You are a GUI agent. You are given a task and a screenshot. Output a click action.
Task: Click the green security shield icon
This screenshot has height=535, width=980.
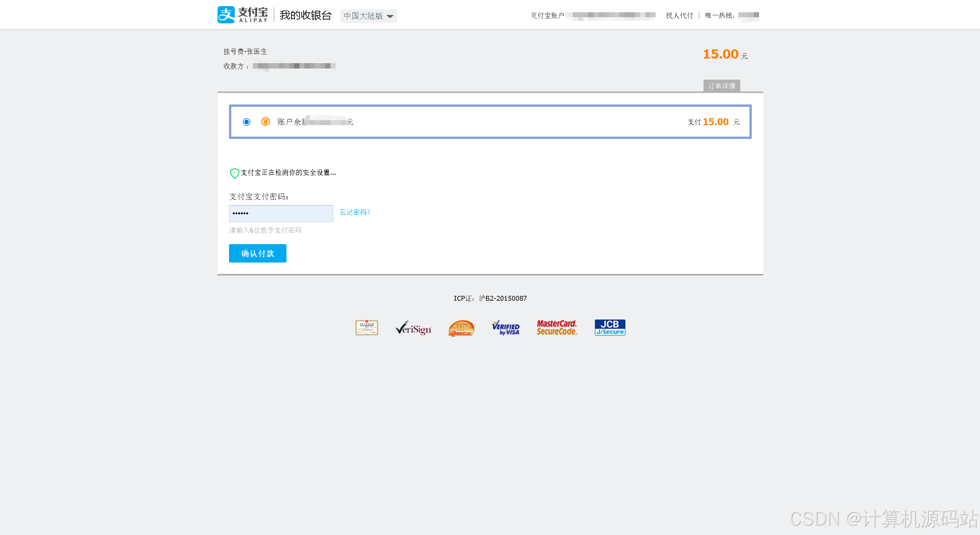[x=234, y=173]
